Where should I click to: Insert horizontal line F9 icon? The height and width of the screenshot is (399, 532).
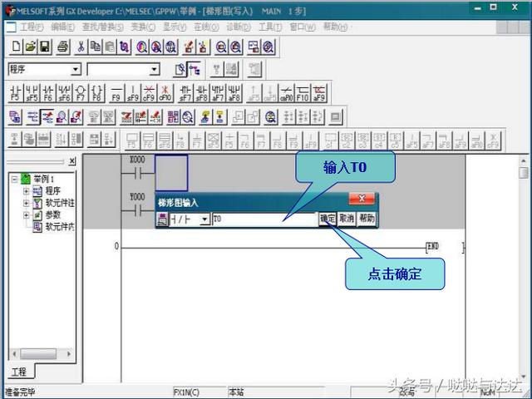pyautogui.click(x=116, y=93)
